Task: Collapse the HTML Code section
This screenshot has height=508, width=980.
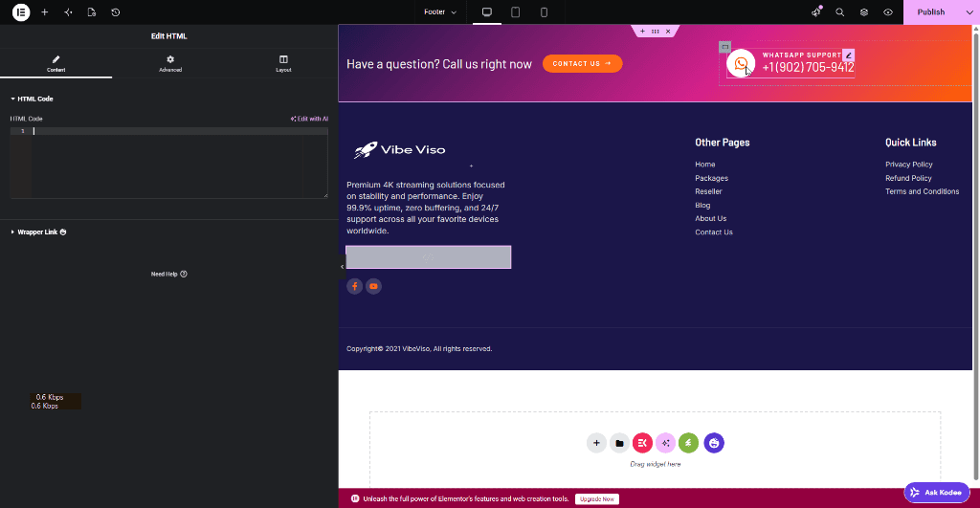Action: pyautogui.click(x=32, y=99)
